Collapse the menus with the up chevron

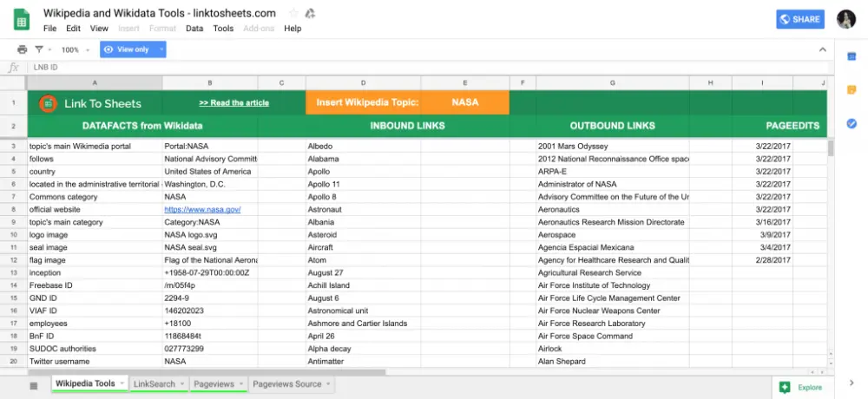(x=823, y=49)
